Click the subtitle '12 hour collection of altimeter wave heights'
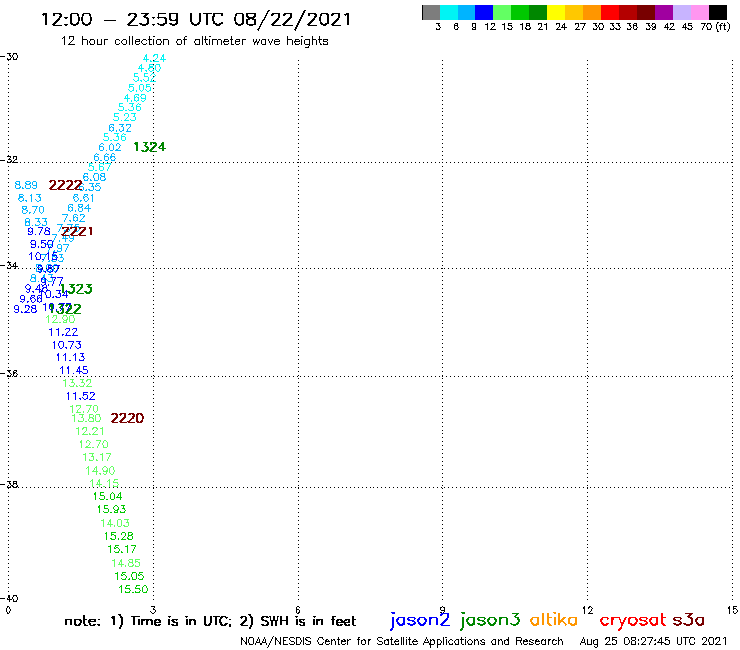 coord(194,41)
